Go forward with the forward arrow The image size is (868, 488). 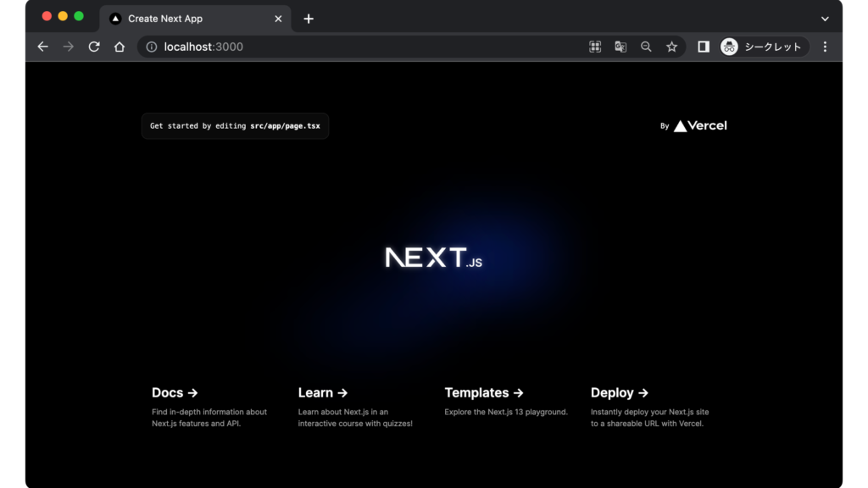68,47
